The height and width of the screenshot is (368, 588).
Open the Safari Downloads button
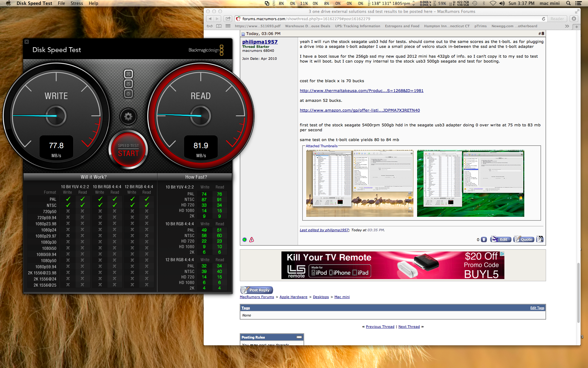[x=574, y=19]
